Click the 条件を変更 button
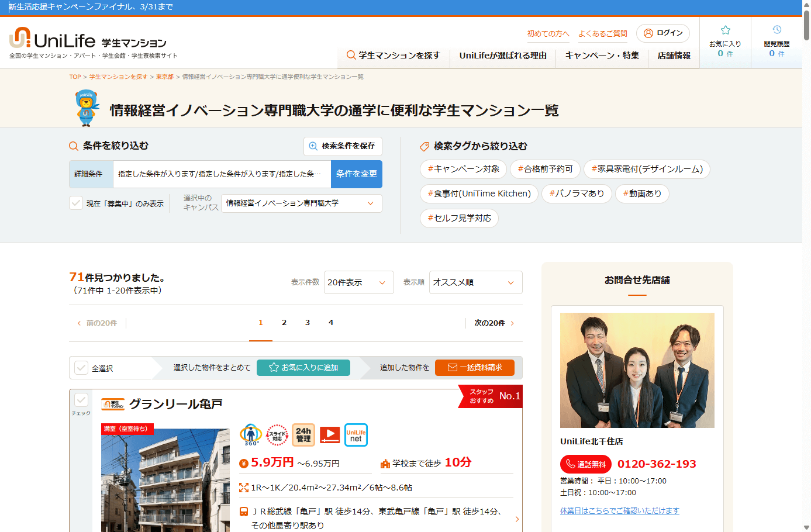This screenshot has height=532, width=811. [x=356, y=174]
